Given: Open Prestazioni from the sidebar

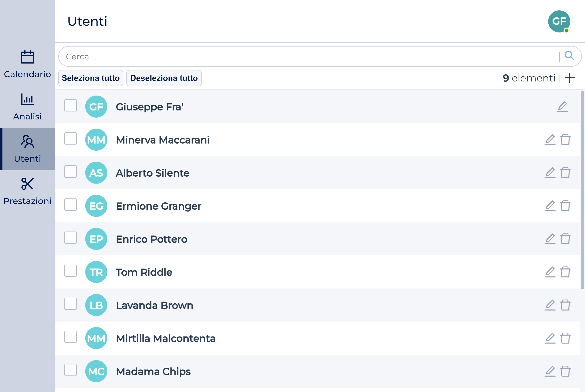Looking at the screenshot, I should click(x=27, y=191).
